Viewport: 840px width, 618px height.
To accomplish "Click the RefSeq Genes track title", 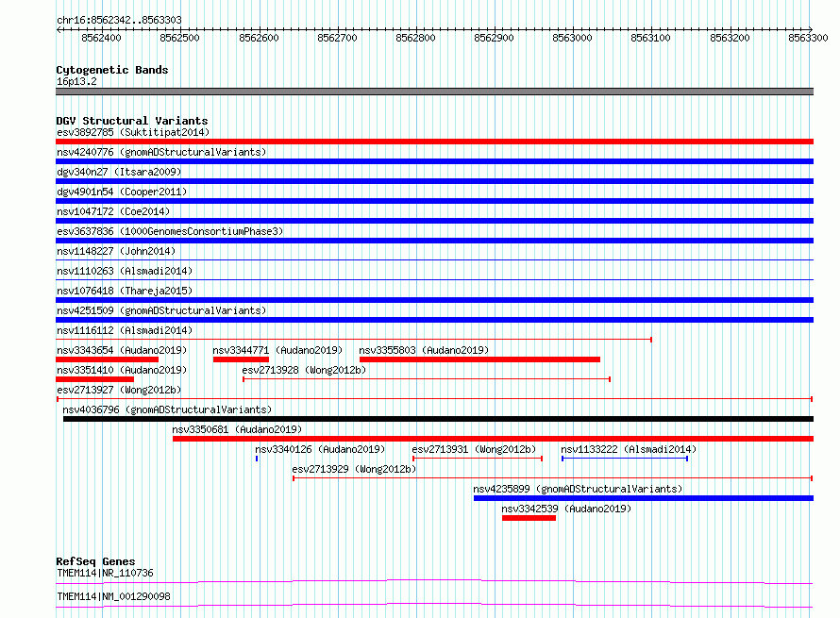I will 95,561.
